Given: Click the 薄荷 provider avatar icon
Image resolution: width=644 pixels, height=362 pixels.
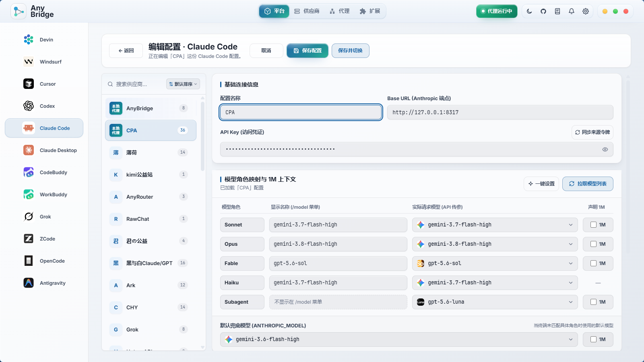Looking at the screenshot, I should (x=116, y=152).
